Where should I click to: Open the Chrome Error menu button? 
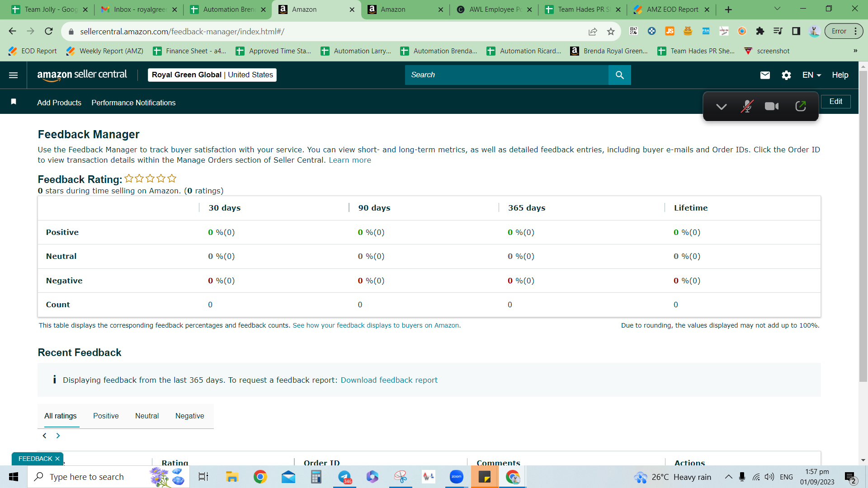coord(844,31)
